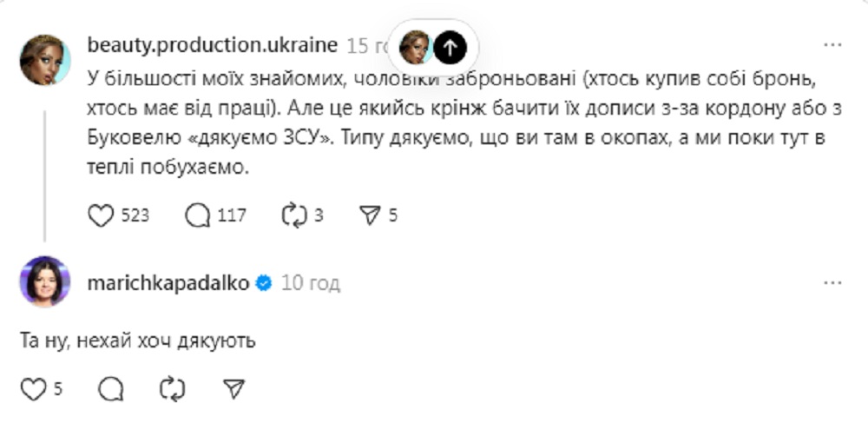Open the 10 год timestamp on the reply
Screen dimensions: 868x423
[x=311, y=283]
